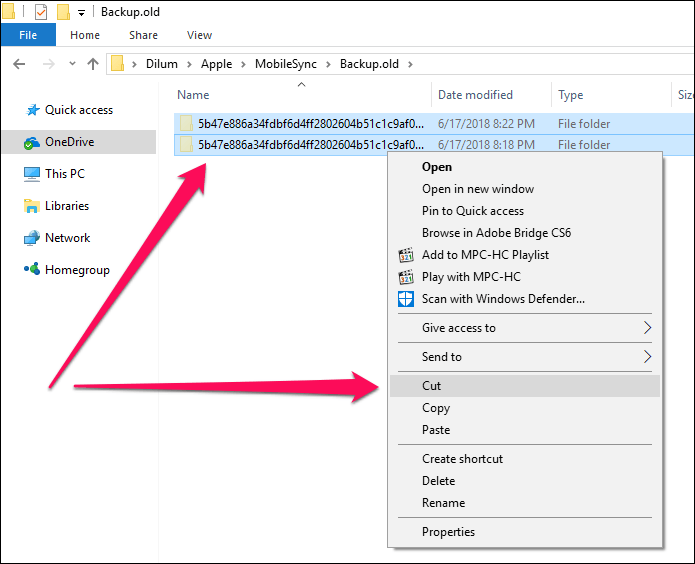695x564 pixels.
Task: Click the Network globe icon
Action: pos(32,238)
